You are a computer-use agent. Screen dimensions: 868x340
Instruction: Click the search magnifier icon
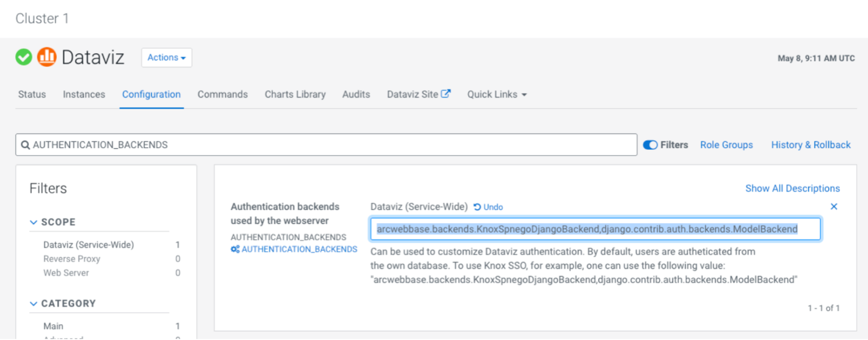coord(25,145)
